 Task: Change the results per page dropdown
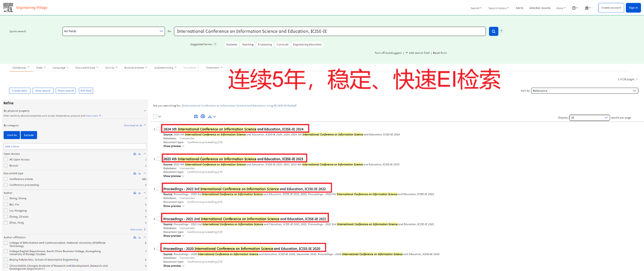tap(589, 117)
